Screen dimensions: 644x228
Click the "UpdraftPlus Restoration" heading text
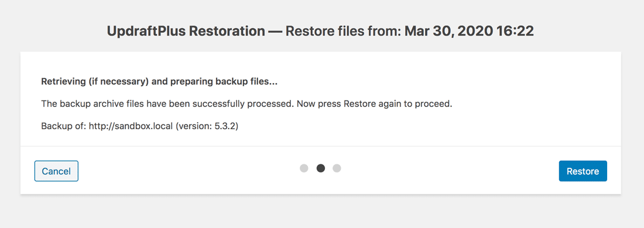tap(186, 32)
